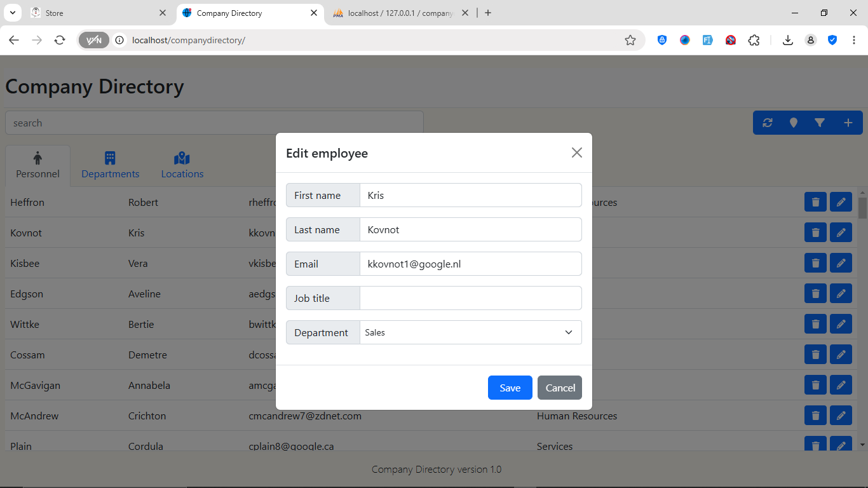
Task: Reload the page with the browser refresh button
Action: (x=60, y=40)
